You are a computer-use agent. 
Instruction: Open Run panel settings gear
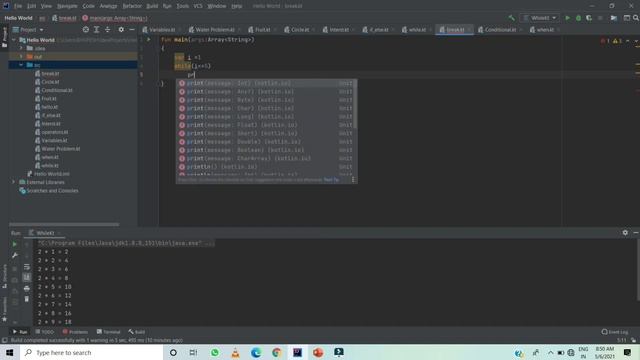(625, 233)
